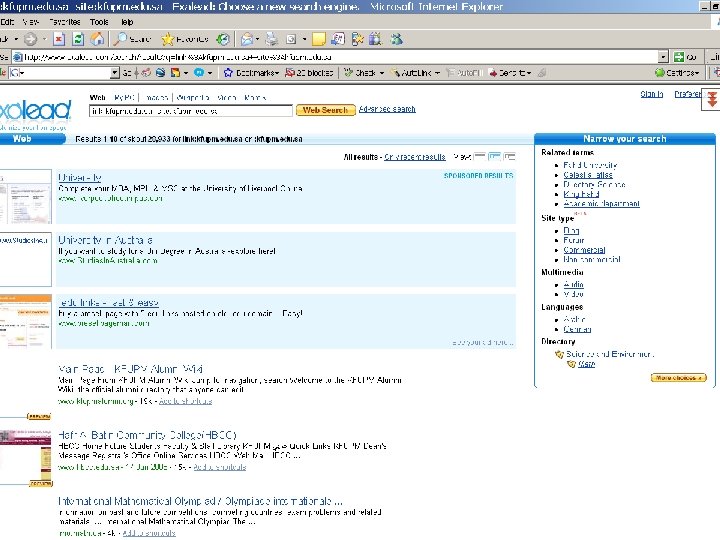Open the Favorites menu
720x540 pixels.
point(65,22)
